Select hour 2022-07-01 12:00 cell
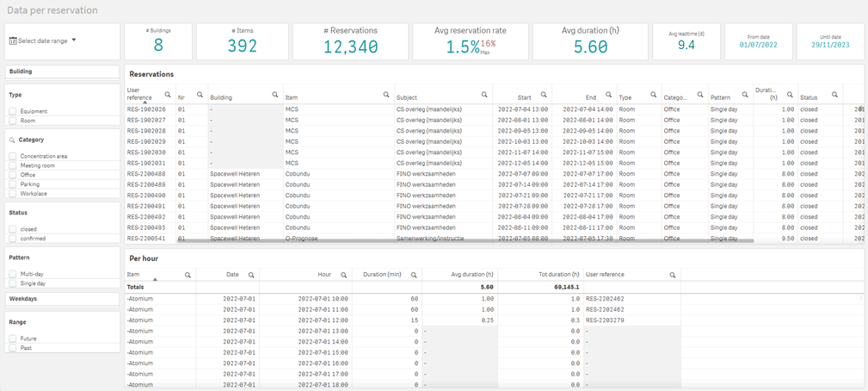Image resolution: width=868 pixels, height=391 pixels. click(x=322, y=320)
